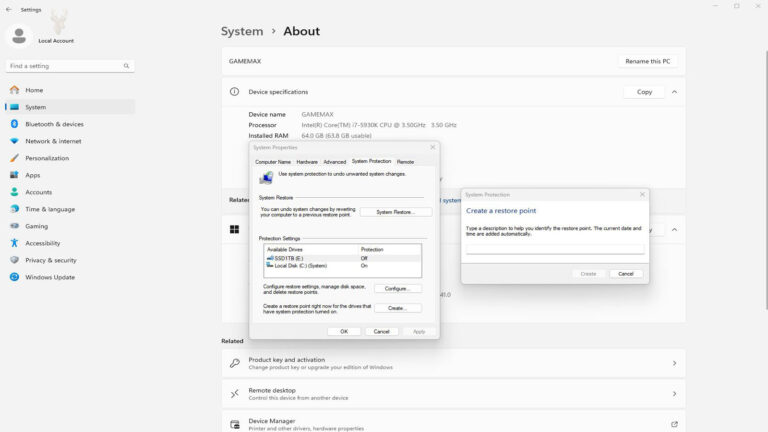Click the Device Manager icon
The image size is (768, 432).
click(x=235, y=424)
